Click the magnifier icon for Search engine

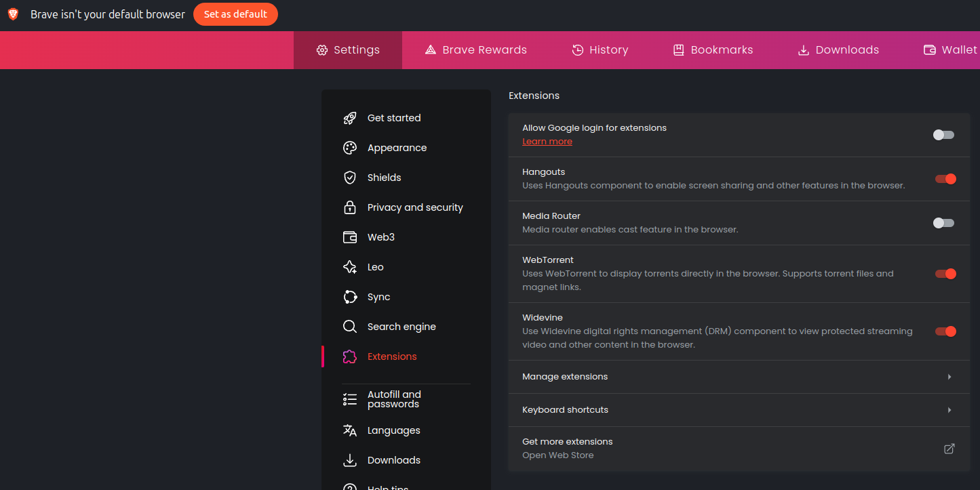pyautogui.click(x=350, y=327)
